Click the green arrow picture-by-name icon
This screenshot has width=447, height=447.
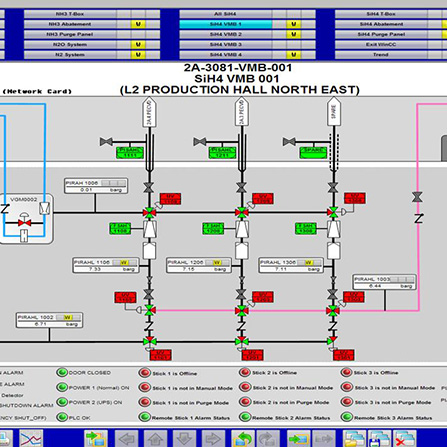click(299, 438)
